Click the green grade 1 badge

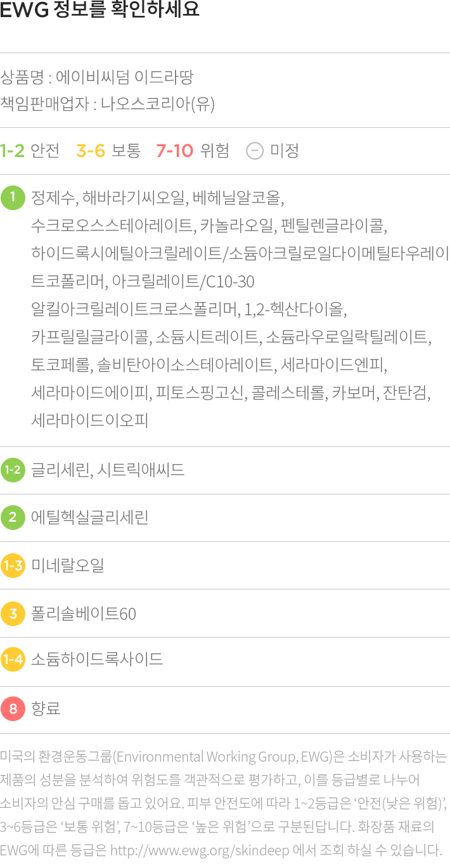[13, 197]
